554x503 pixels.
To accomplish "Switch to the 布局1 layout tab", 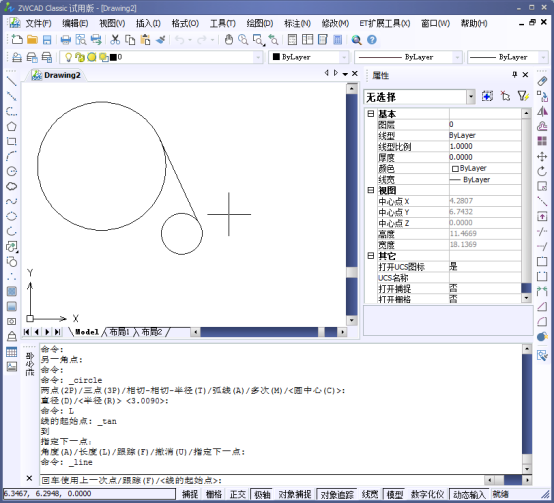I will (x=119, y=332).
